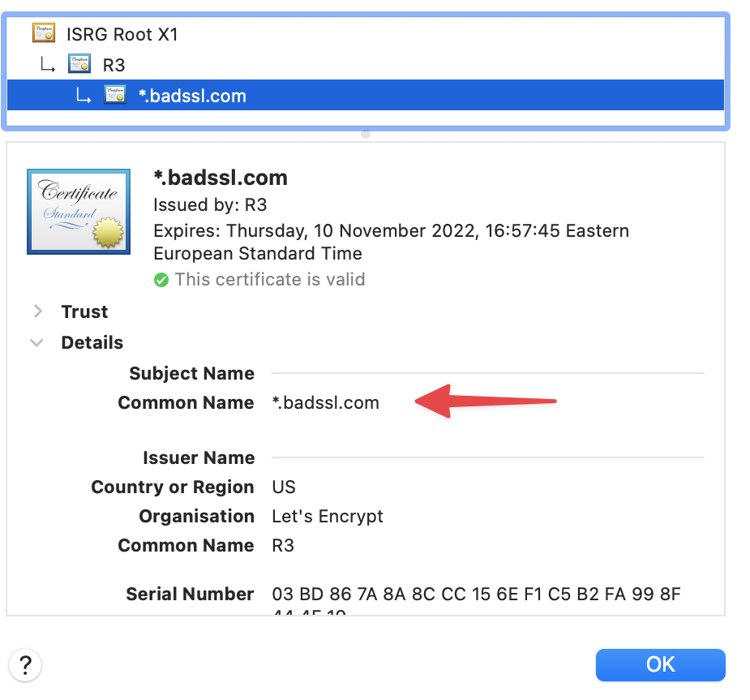750x700 pixels.
Task: Click the Serial Number label
Action: click(x=190, y=595)
